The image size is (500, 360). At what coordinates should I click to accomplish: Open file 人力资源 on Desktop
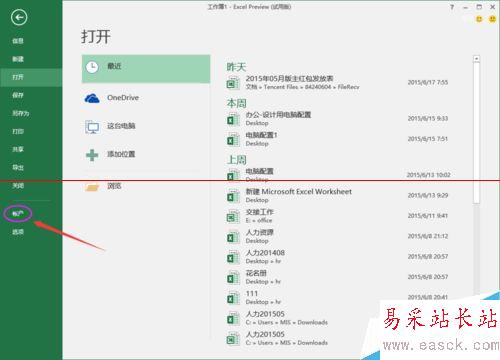coord(259,232)
